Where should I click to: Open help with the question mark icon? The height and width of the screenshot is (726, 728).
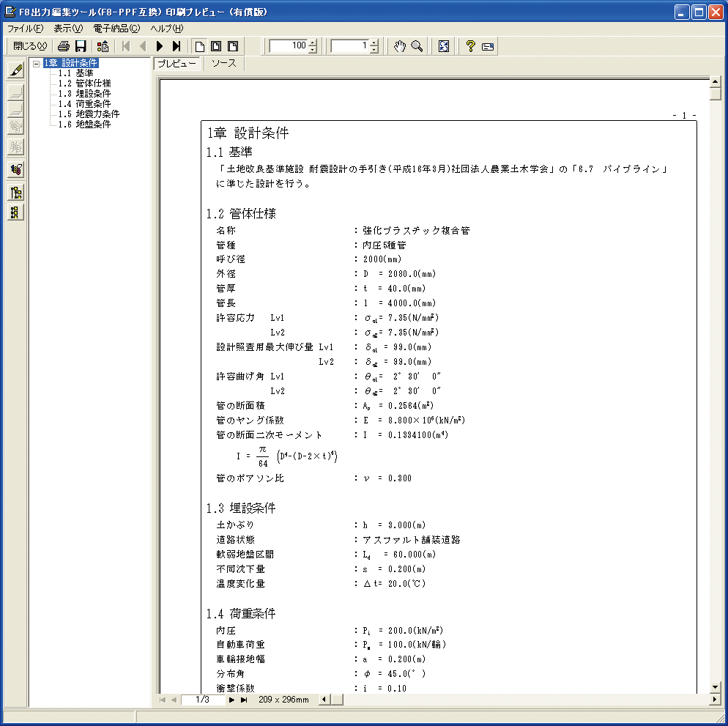tap(470, 46)
